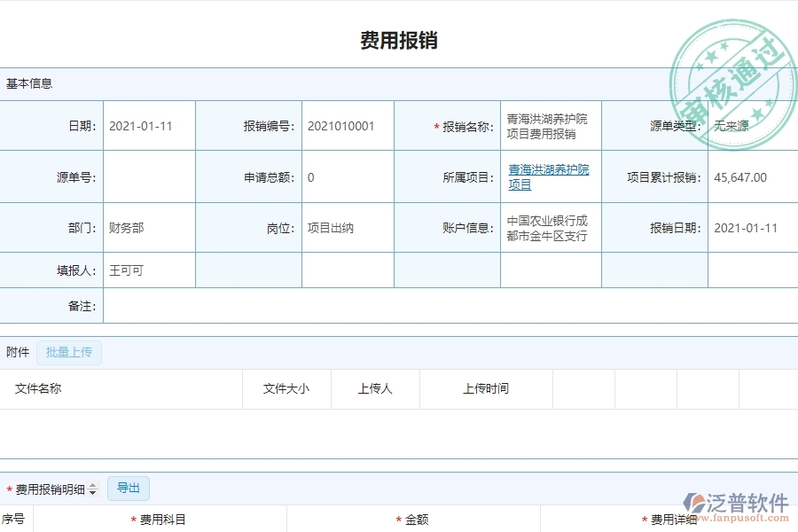Click the 项目累计报销 value 45,647.00

(x=742, y=176)
